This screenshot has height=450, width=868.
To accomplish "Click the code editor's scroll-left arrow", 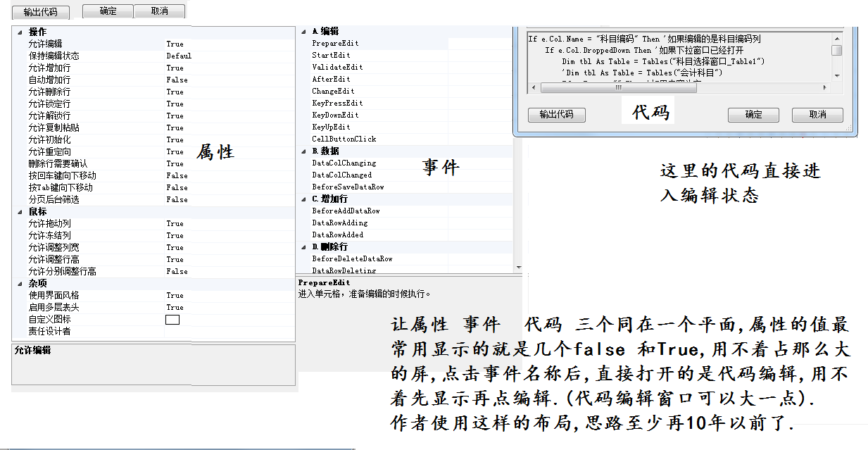I will [x=534, y=87].
